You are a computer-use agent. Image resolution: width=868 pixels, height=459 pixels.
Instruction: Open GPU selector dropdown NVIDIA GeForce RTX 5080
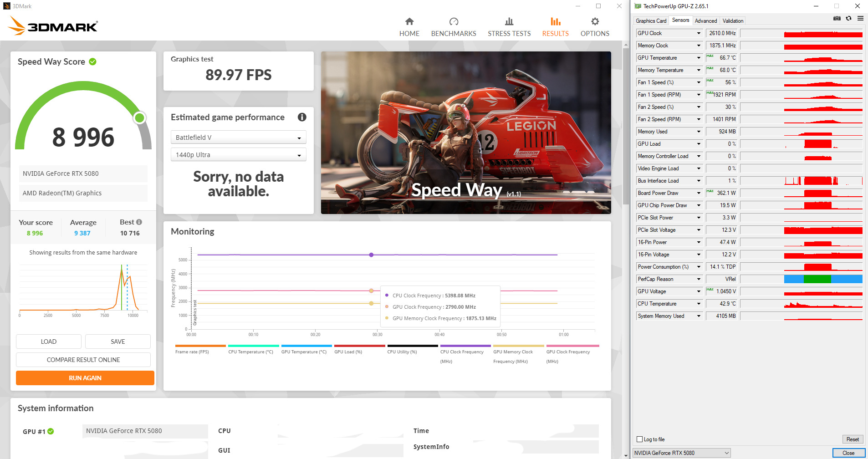[682, 453]
